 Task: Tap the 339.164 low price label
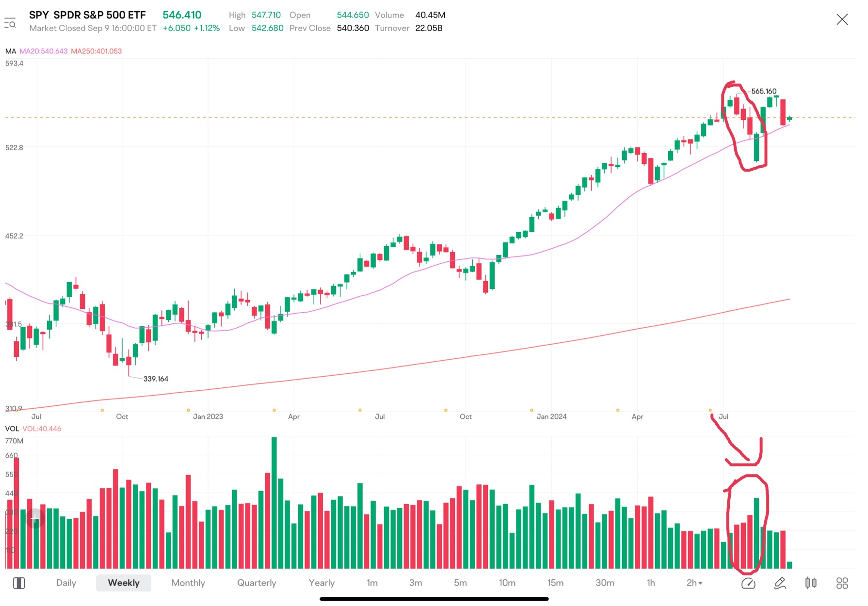[156, 379]
